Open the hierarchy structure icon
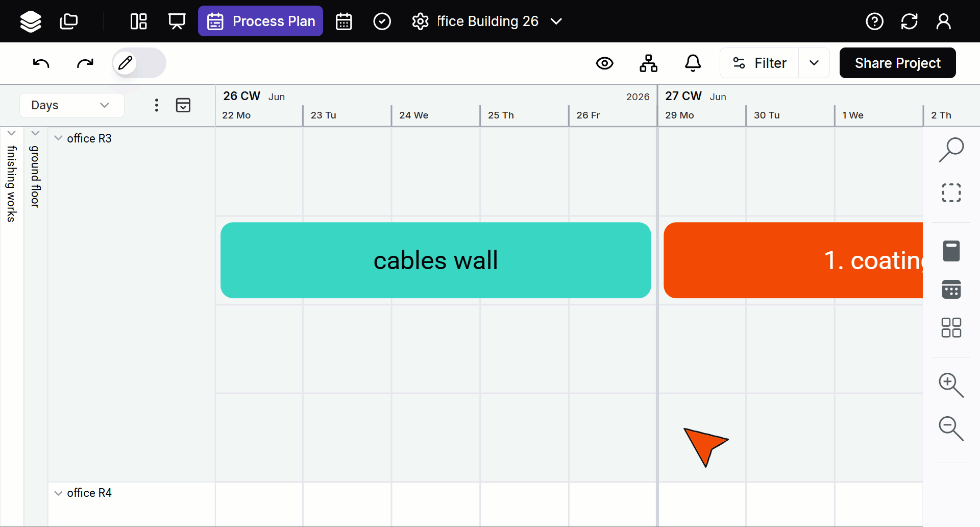This screenshot has width=980, height=527. click(648, 63)
